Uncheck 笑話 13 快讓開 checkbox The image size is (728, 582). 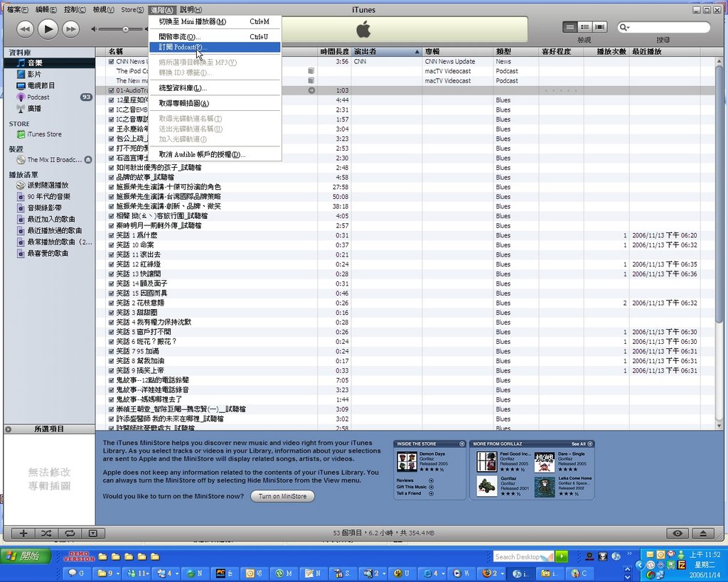click(112, 274)
